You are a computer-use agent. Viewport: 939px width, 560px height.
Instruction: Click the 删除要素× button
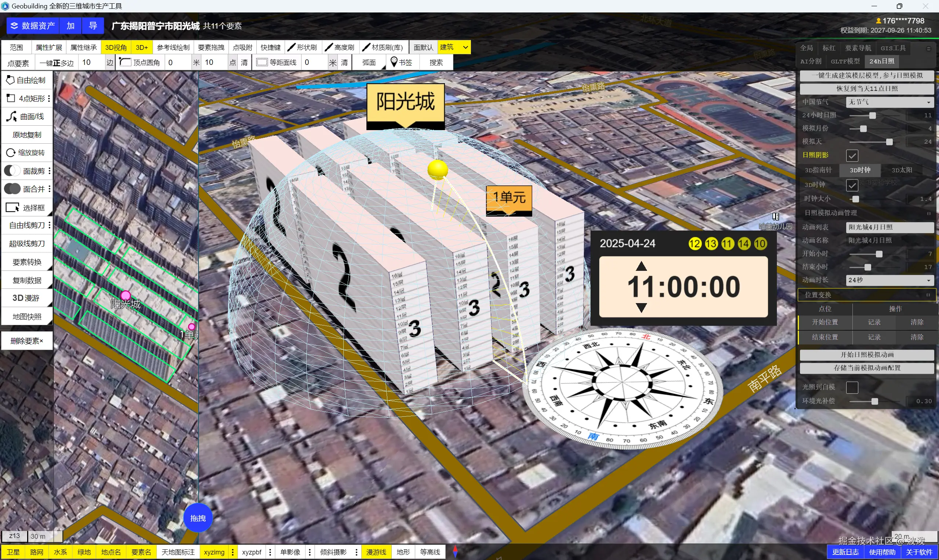27,341
